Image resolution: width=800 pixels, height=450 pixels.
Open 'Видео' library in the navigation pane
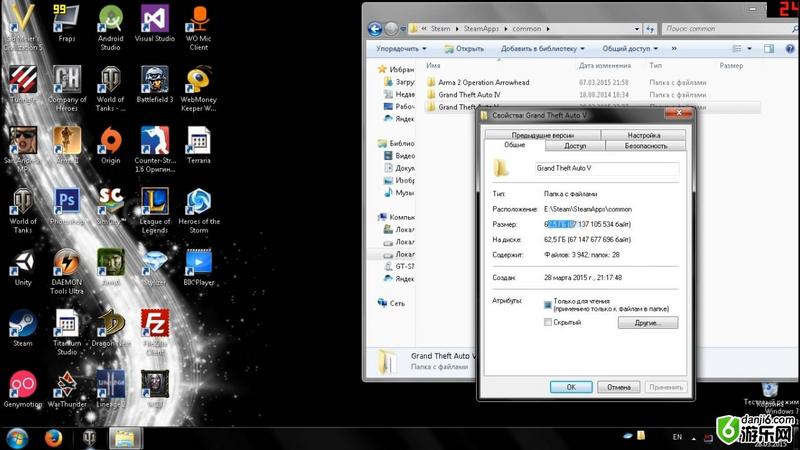pos(399,156)
